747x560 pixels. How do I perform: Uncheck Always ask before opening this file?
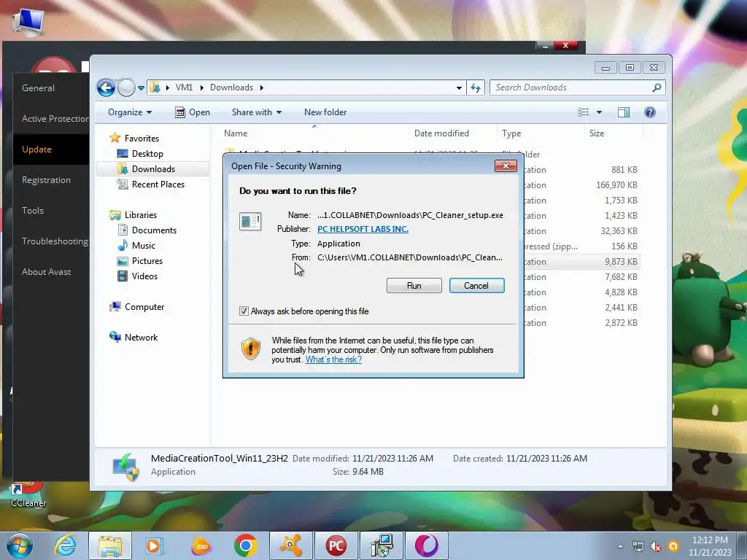click(244, 311)
